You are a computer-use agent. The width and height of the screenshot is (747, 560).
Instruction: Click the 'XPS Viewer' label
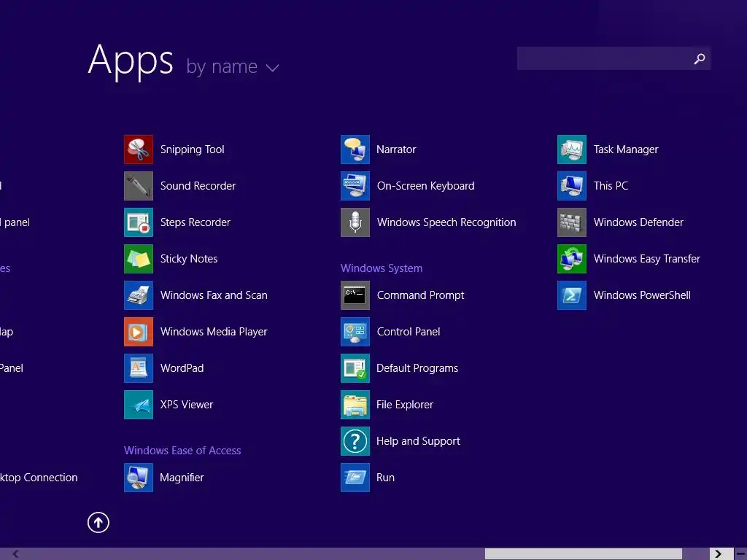187,404
